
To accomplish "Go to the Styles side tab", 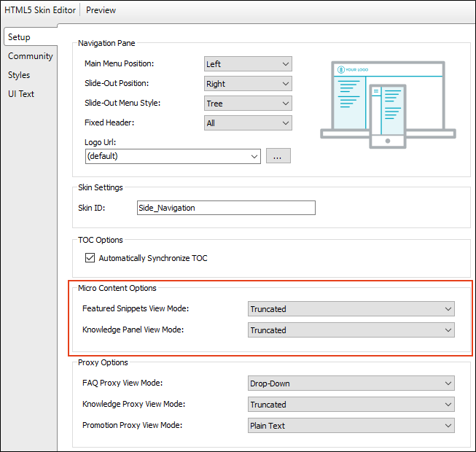I will point(20,75).
